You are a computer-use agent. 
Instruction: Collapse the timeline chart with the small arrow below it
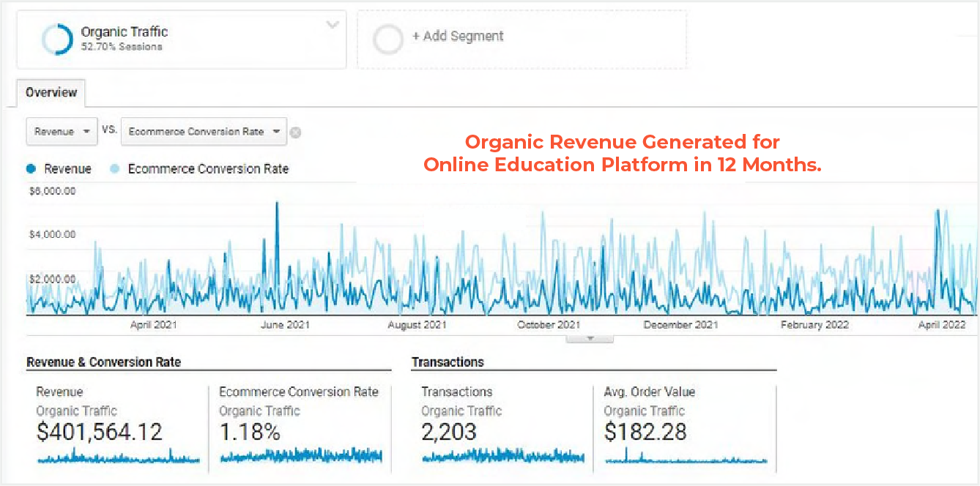pos(589,337)
